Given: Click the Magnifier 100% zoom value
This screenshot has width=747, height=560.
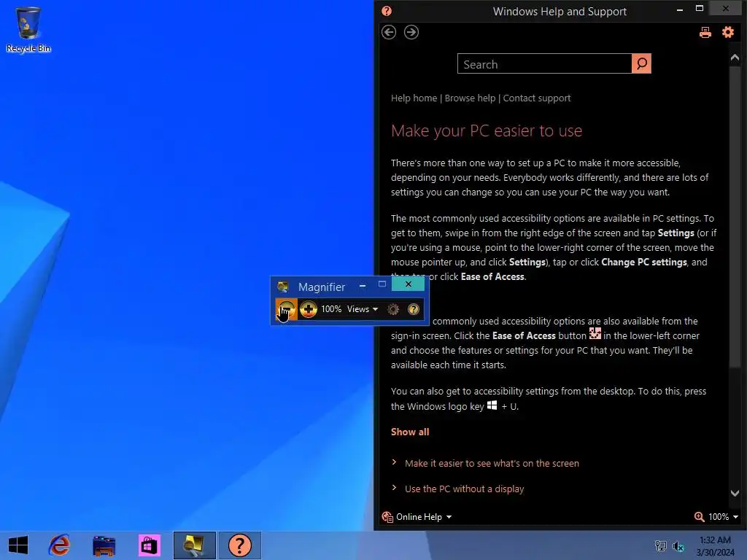Looking at the screenshot, I should click(331, 309).
